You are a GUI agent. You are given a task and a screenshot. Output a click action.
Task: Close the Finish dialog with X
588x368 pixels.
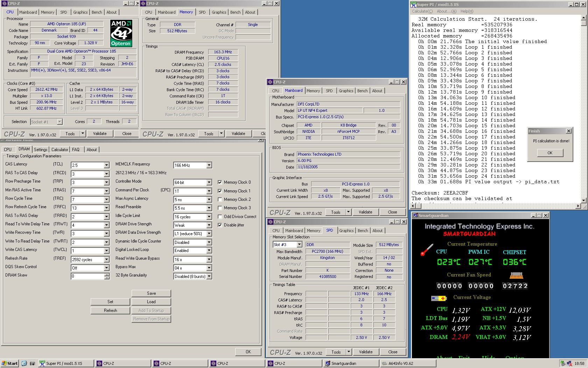569,131
